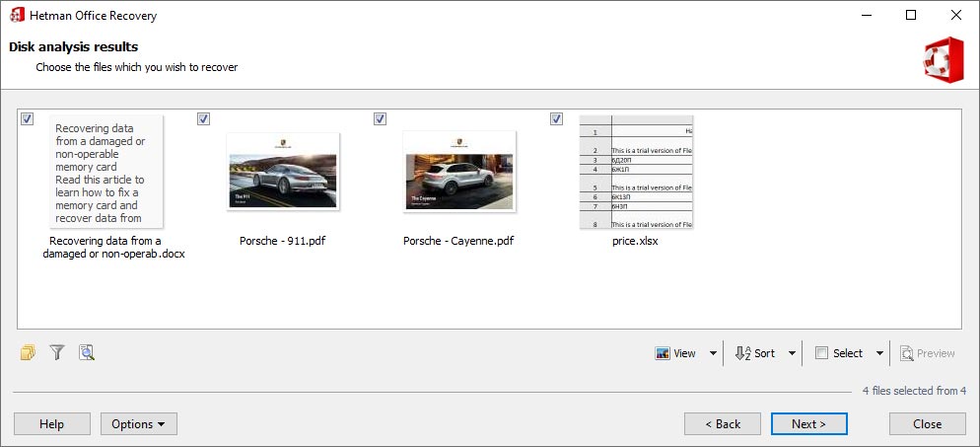This screenshot has width=980, height=447.
Task: Maximize the Hetman Office Recovery window
Action: 911,15
